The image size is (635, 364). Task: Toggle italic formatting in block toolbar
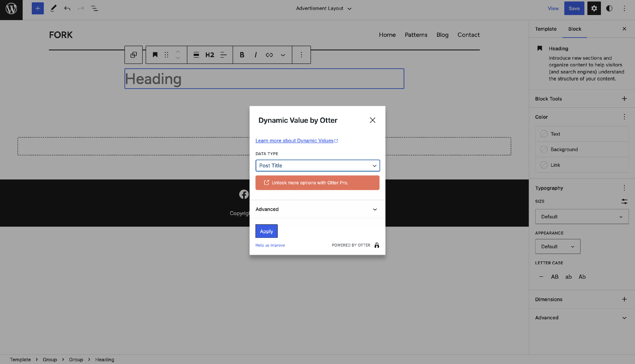255,55
